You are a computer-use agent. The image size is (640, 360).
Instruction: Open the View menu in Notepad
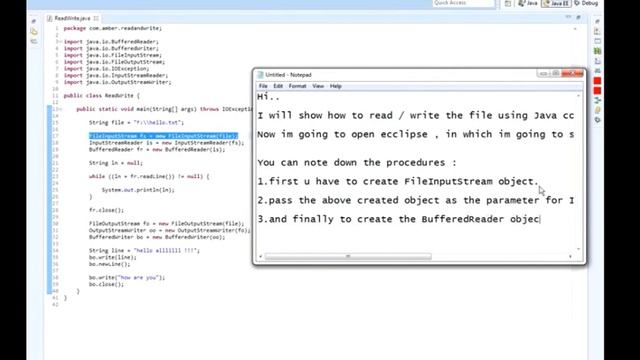[318, 86]
